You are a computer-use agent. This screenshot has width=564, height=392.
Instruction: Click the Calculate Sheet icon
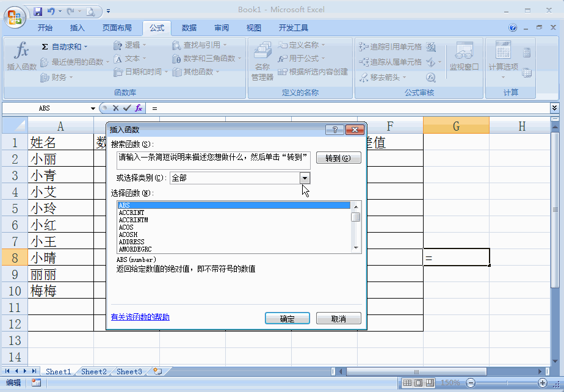tap(527, 73)
